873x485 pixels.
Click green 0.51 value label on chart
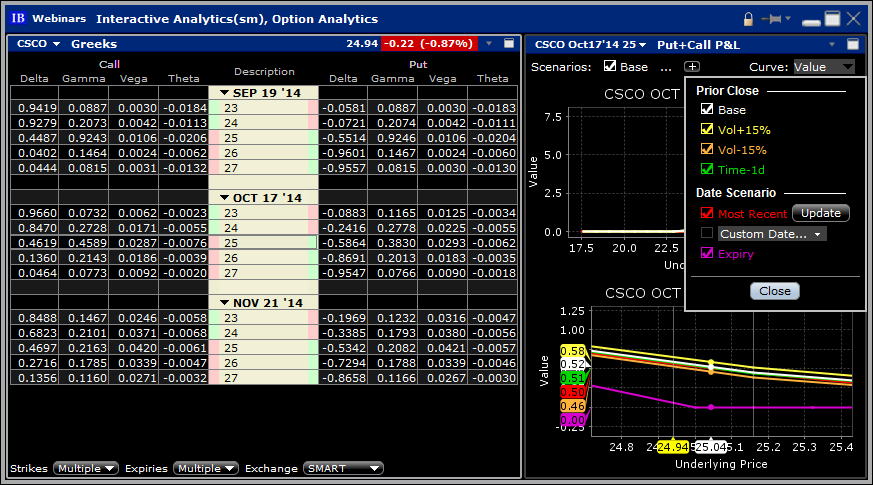click(x=572, y=379)
